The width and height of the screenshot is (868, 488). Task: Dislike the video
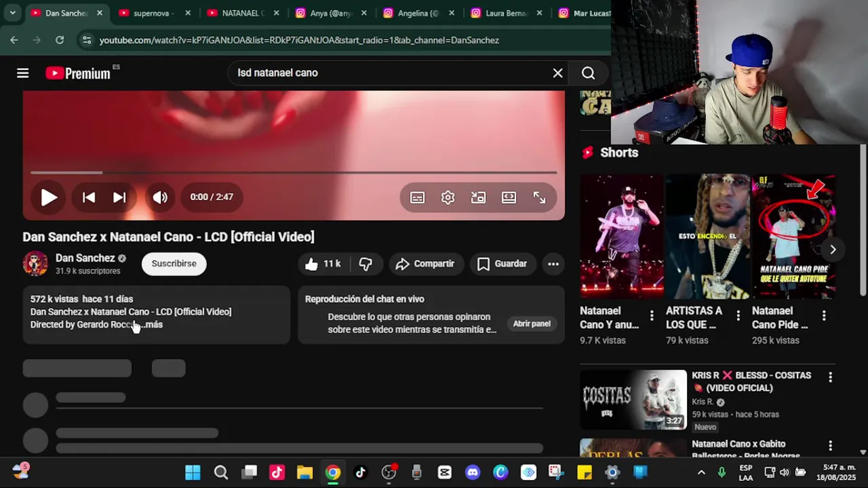[x=366, y=264]
